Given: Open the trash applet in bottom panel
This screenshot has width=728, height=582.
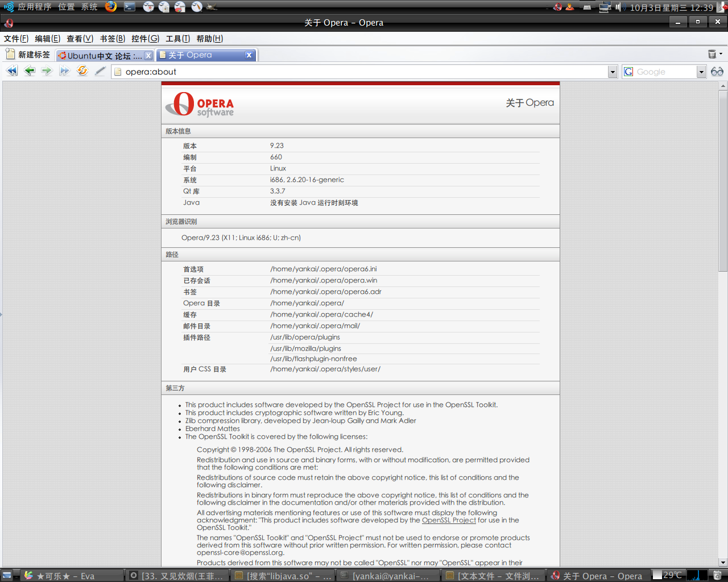Looking at the screenshot, I should (717, 575).
